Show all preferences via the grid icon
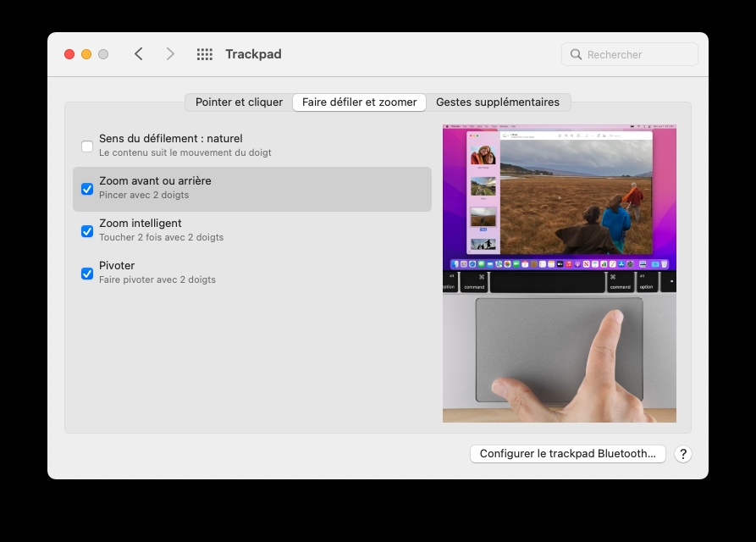The image size is (756, 542). point(205,54)
